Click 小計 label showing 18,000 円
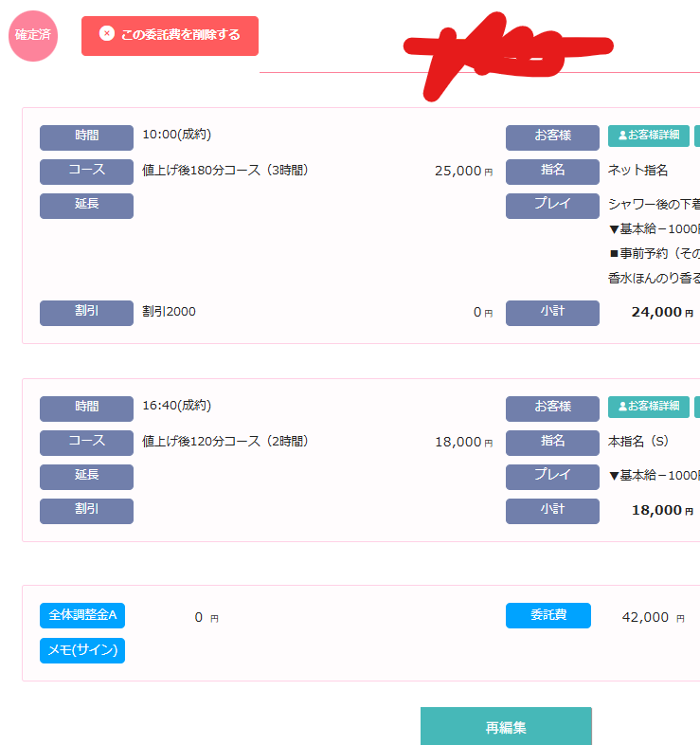The height and width of the screenshot is (745, 700). point(552,511)
